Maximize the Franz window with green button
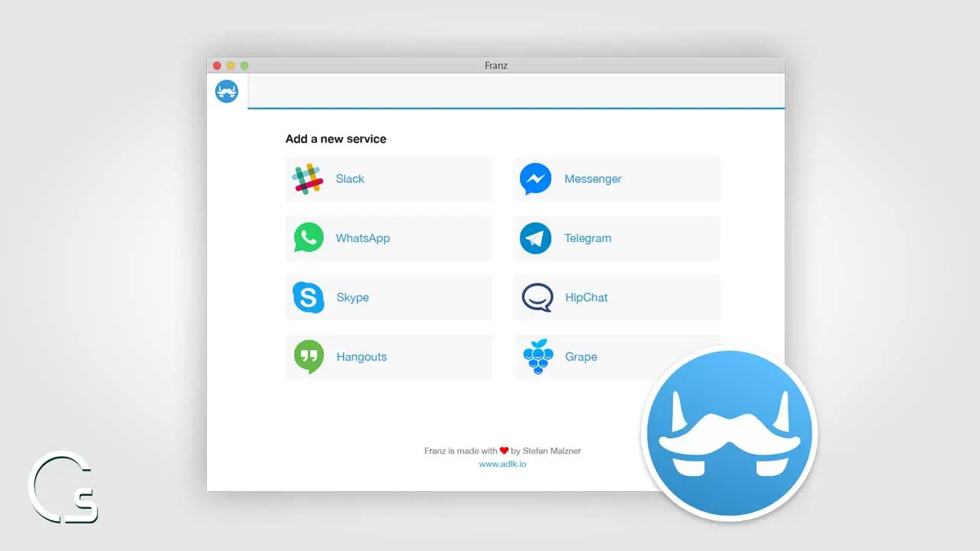Image resolution: width=980 pixels, height=551 pixels. pyautogui.click(x=244, y=66)
